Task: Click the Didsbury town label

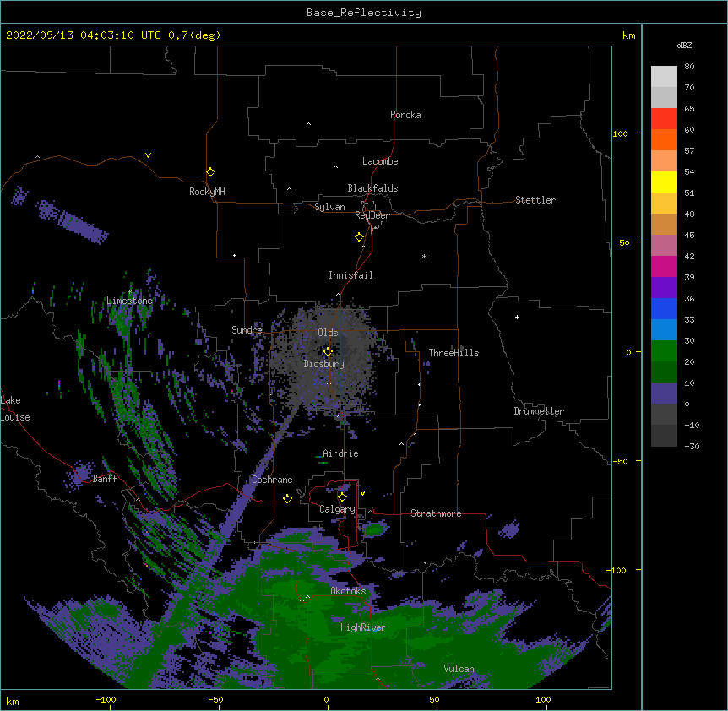Action: pos(324,364)
